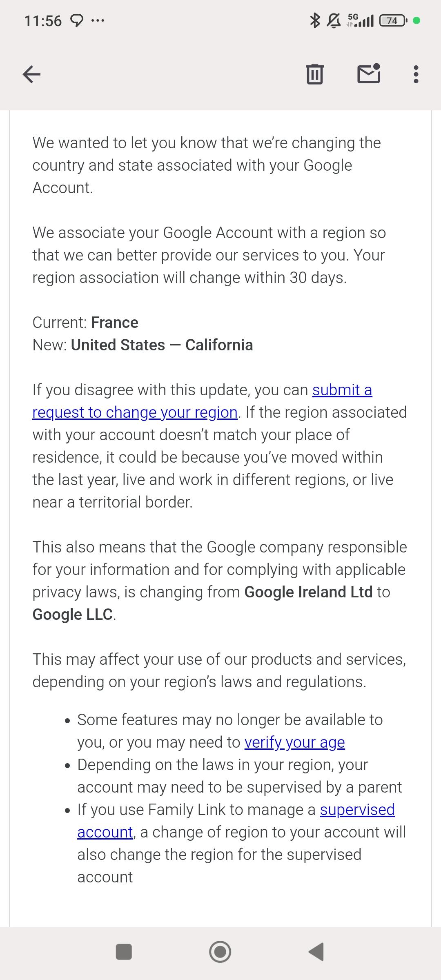Open the 'verify your age' link

tap(294, 742)
